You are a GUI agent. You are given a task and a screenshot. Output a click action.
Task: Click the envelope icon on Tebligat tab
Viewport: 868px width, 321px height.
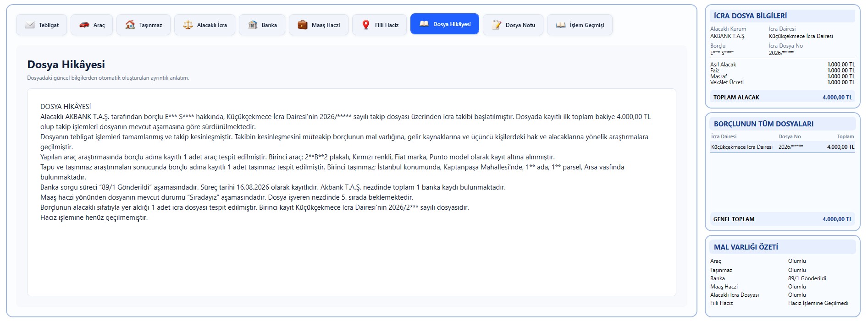tap(30, 25)
